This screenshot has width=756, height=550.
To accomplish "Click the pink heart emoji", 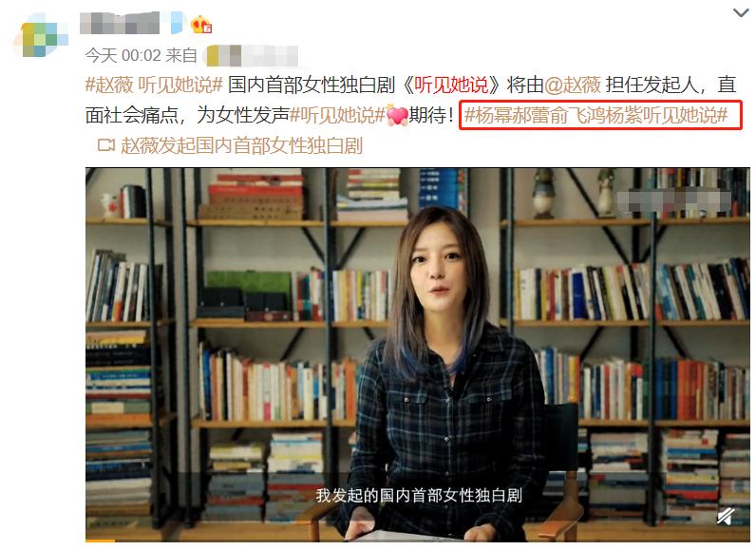I will pos(397,115).
